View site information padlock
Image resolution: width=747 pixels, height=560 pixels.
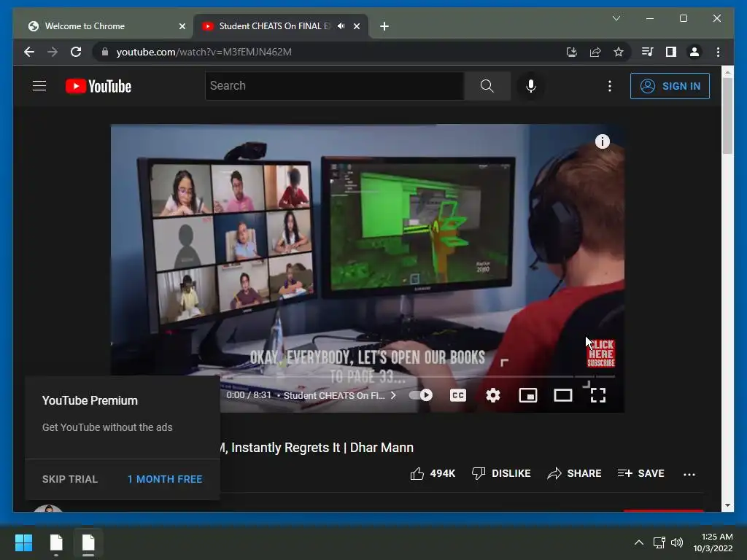point(105,52)
